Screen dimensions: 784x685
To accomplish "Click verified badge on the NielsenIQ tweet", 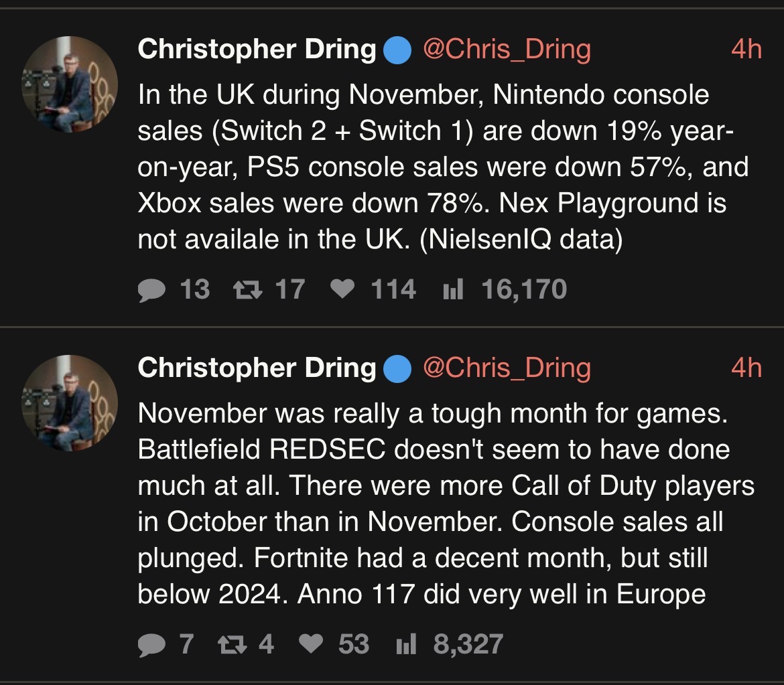I will [x=397, y=50].
